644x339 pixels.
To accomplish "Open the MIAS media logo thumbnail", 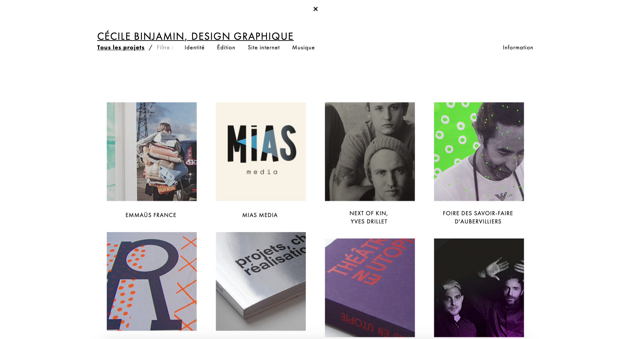I will pos(261,152).
